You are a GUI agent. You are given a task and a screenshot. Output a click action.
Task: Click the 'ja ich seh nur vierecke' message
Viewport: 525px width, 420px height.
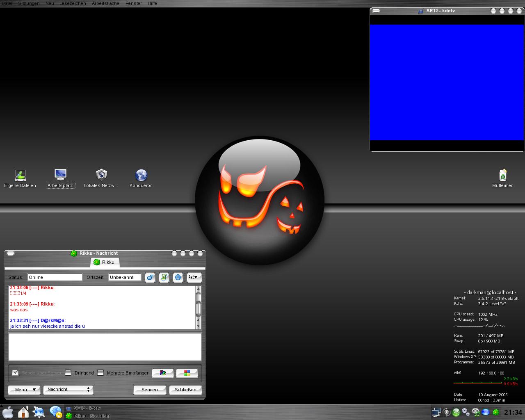pos(47,326)
